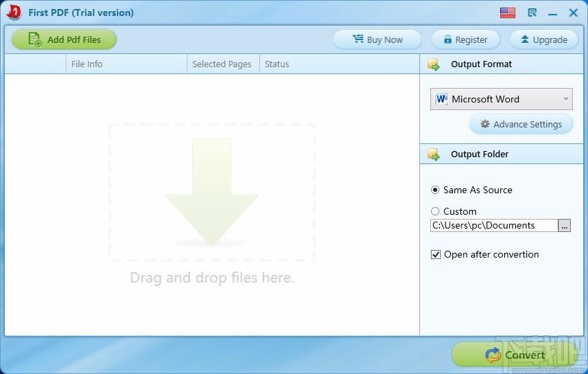Click the Upgrade button
The image size is (588, 374).
click(544, 39)
